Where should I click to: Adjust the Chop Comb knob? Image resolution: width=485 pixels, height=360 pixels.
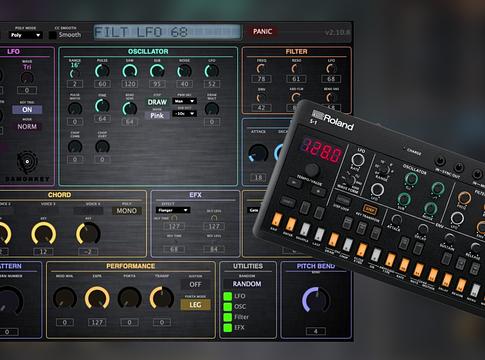click(75, 147)
